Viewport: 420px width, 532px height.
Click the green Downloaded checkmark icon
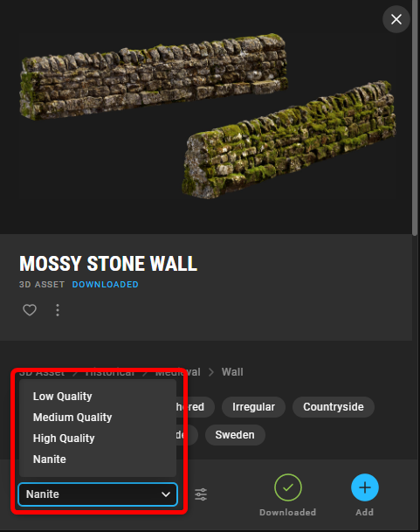(287, 487)
